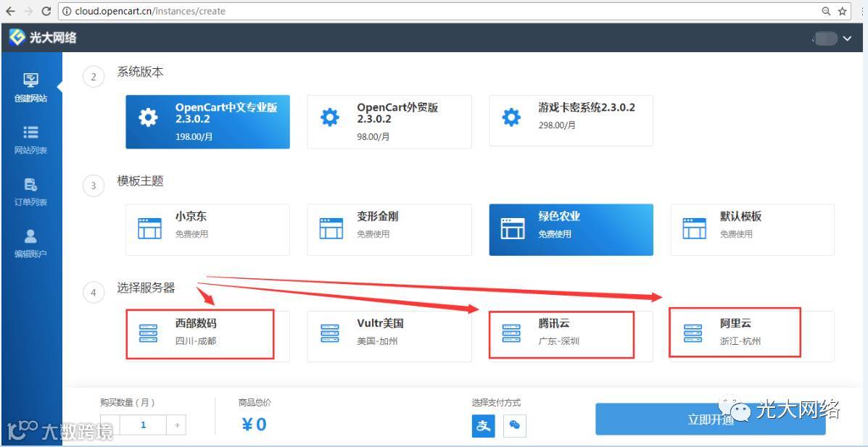Click the 298.00/月 price text
This screenshot has width=868, height=447.
pyautogui.click(x=557, y=125)
